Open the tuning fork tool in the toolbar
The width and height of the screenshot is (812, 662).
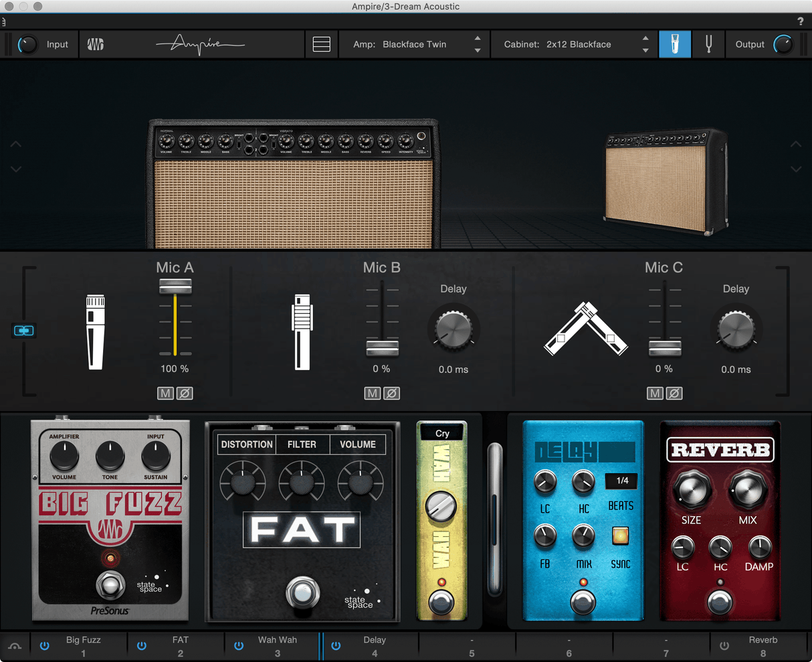click(x=708, y=44)
